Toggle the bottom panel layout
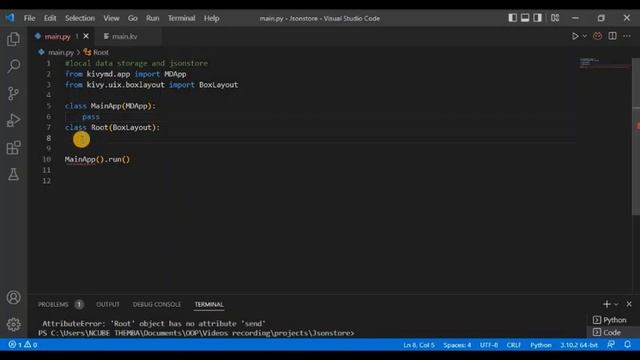The image size is (640, 360). click(525, 18)
